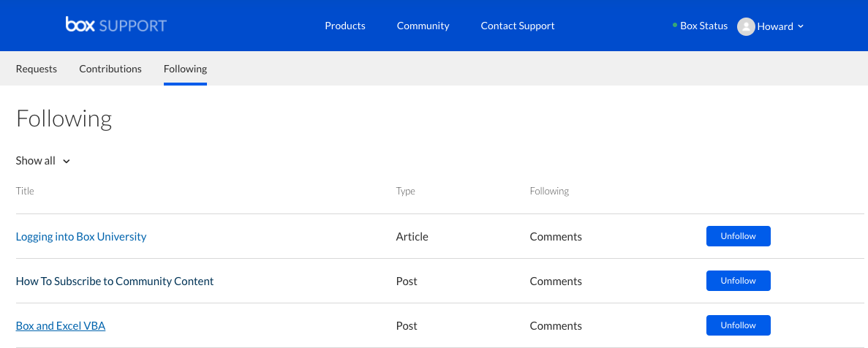Click the Title column header

point(25,191)
